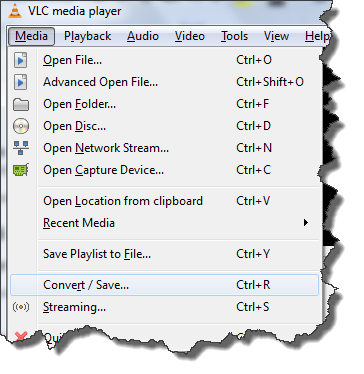Open the Video menu
This screenshot has height=374, width=364.
coord(190,36)
